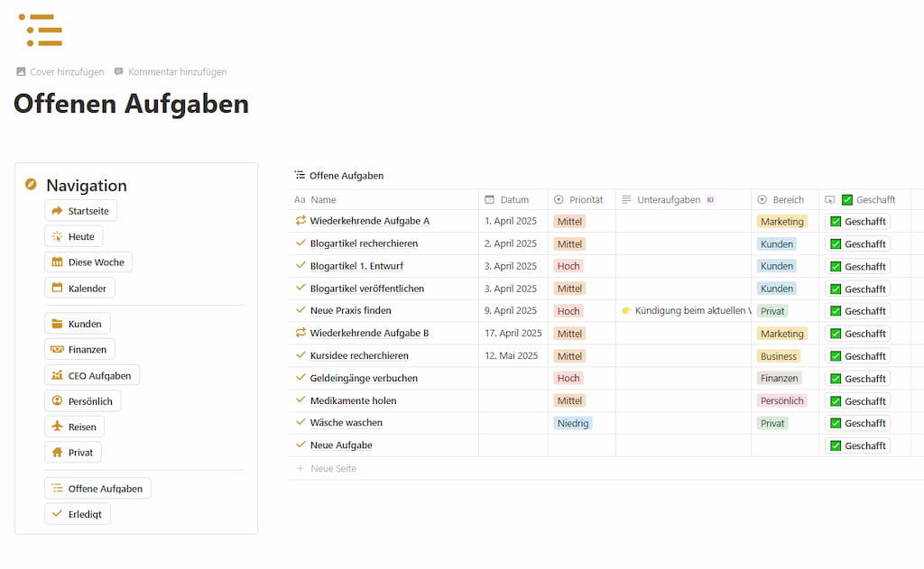Click the folder icon on Kunden
This screenshot has height=569, width=924.
point(57,324)
